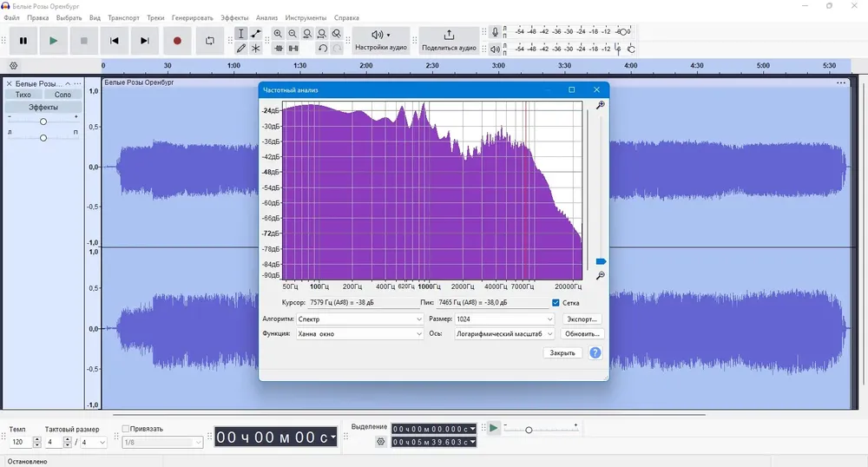This screenshot has height=467, width=868.
Task: Skip to start of the track
Action: pyautogui.click(x=114, y=41)
